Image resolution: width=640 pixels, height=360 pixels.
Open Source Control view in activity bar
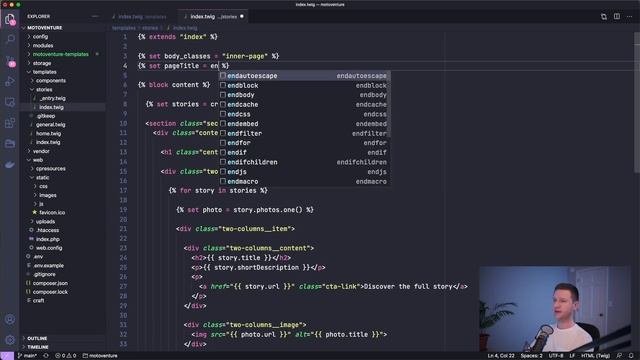[x=10, y=60]
